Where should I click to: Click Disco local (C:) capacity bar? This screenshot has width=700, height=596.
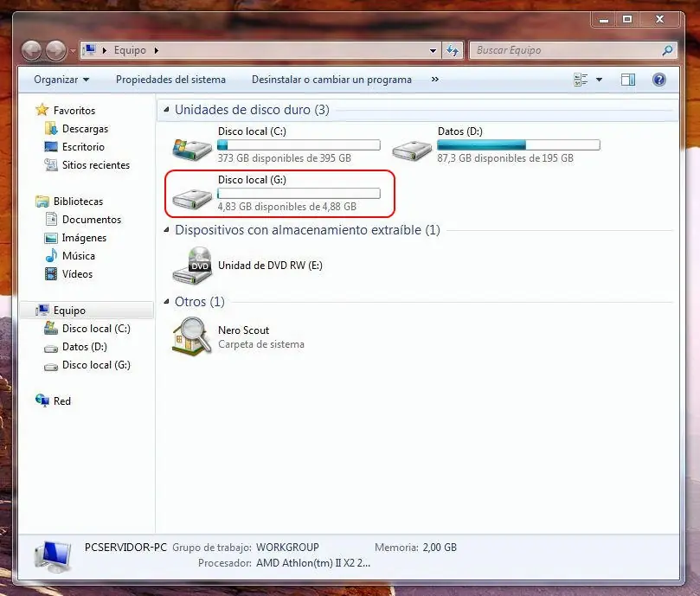[x=299, y=145]
